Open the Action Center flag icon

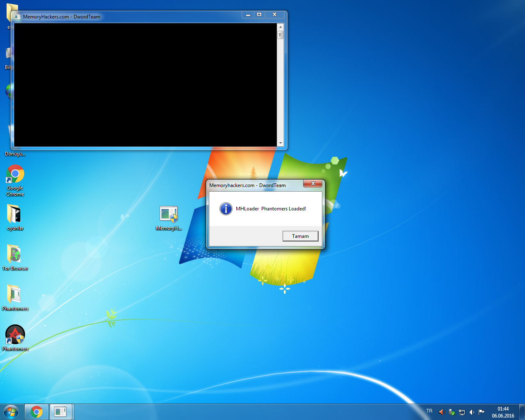482,412
